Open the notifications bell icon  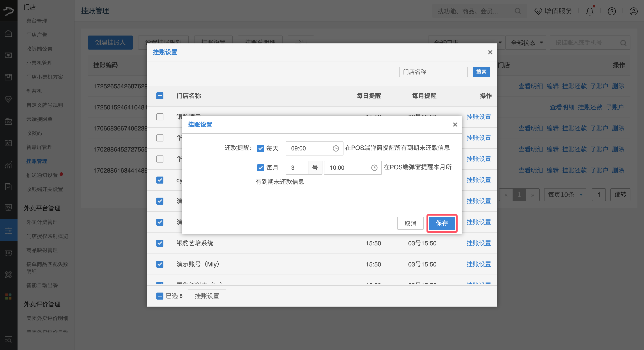pyautogui.click(x=590, y=11)
